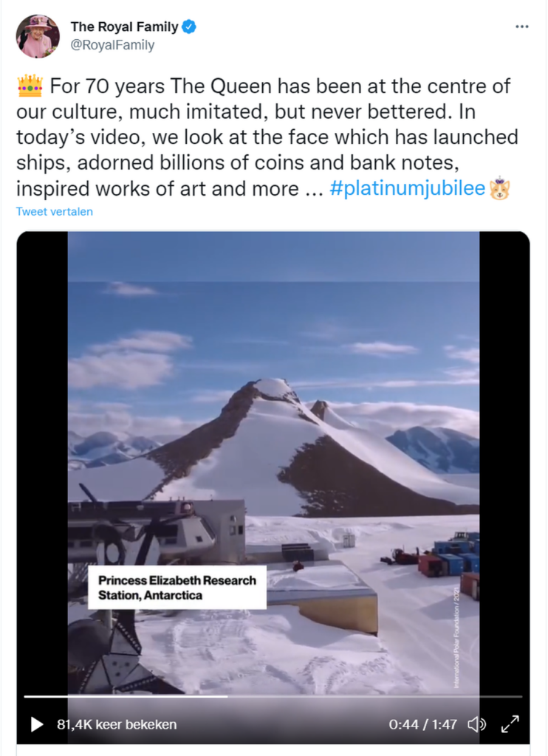
Task: Play the video with the play icon
Action: (x=37, y=724)
